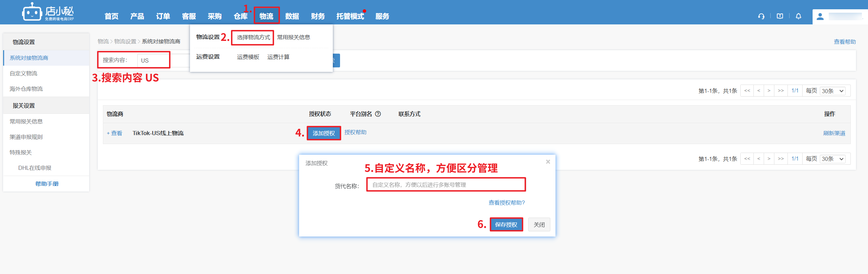
Task: Select 自定义物流 in the left sidebar
Action: point(23,74)
